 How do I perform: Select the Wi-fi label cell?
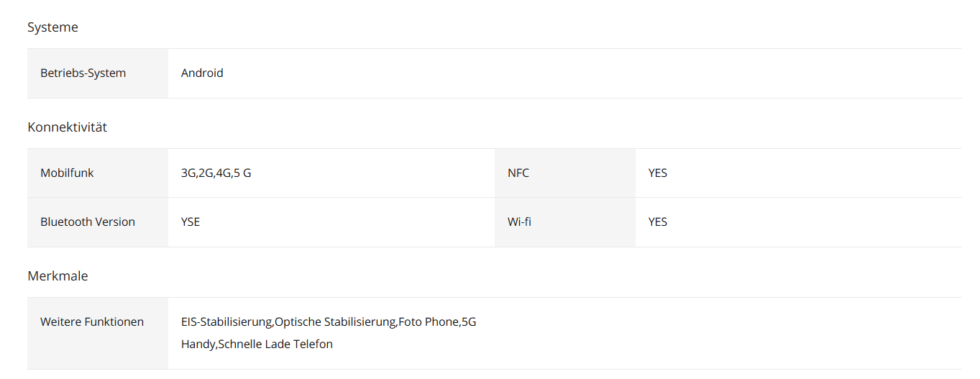tap(565, 222)
